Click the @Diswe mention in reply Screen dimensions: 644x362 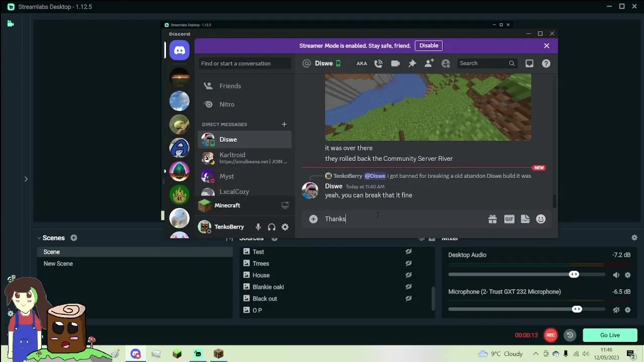click(x=375, y=176)
